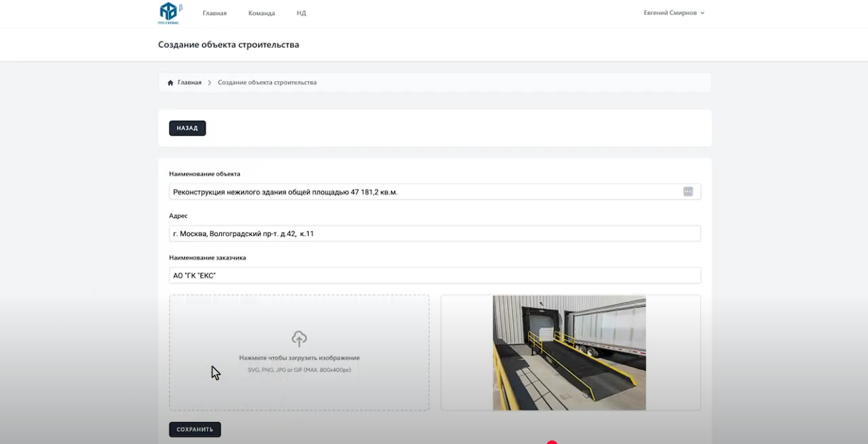The image size is (868, 444).
Task: Go to the Команда section
Action: [261, 13]
